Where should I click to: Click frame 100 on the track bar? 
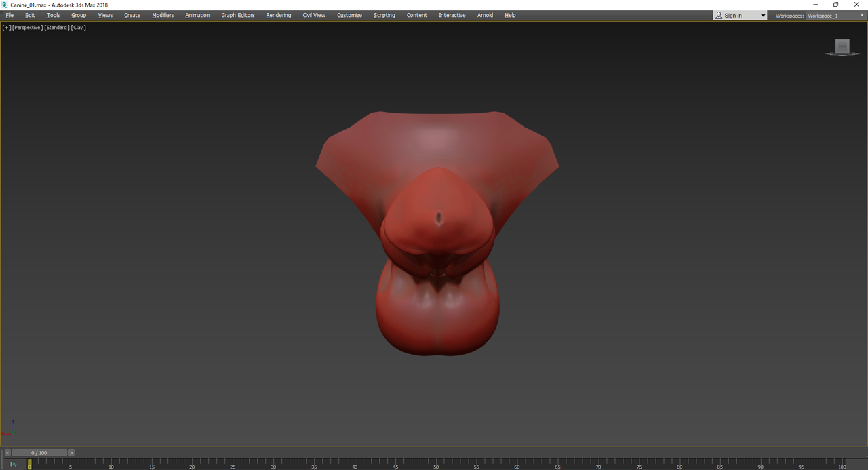842,465
